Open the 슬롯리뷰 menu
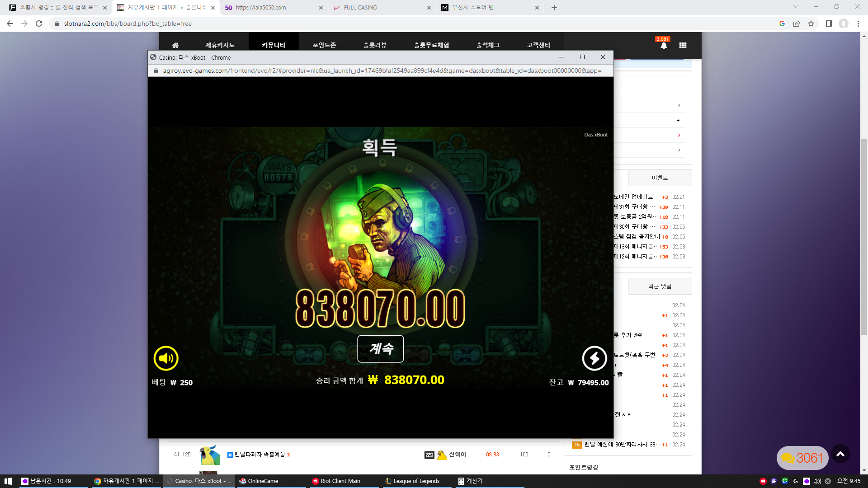The width and height of the screenshot is (868, 488). point(375,45)
